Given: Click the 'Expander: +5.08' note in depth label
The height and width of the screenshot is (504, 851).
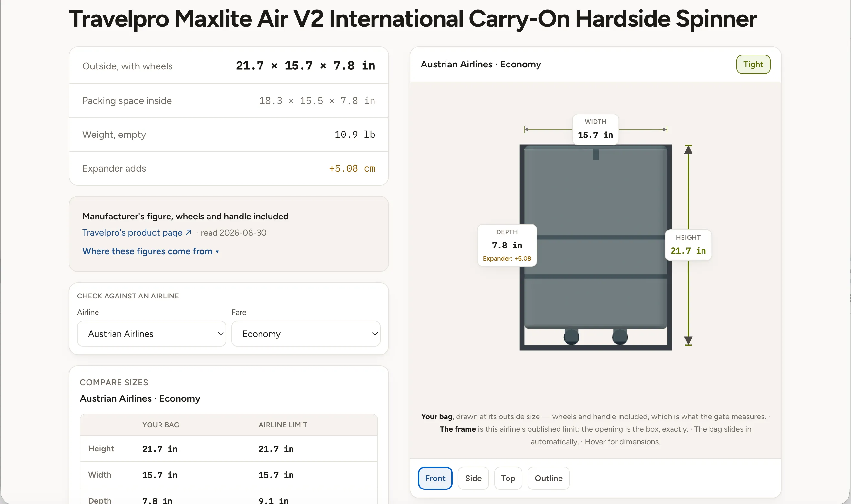Looking at the screenshot, I should [507, 258].
